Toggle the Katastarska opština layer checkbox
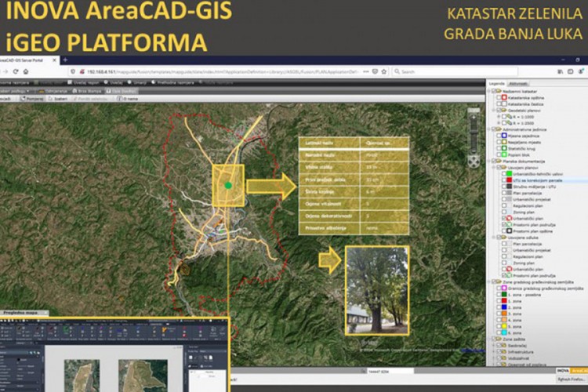 pos(499,97)
